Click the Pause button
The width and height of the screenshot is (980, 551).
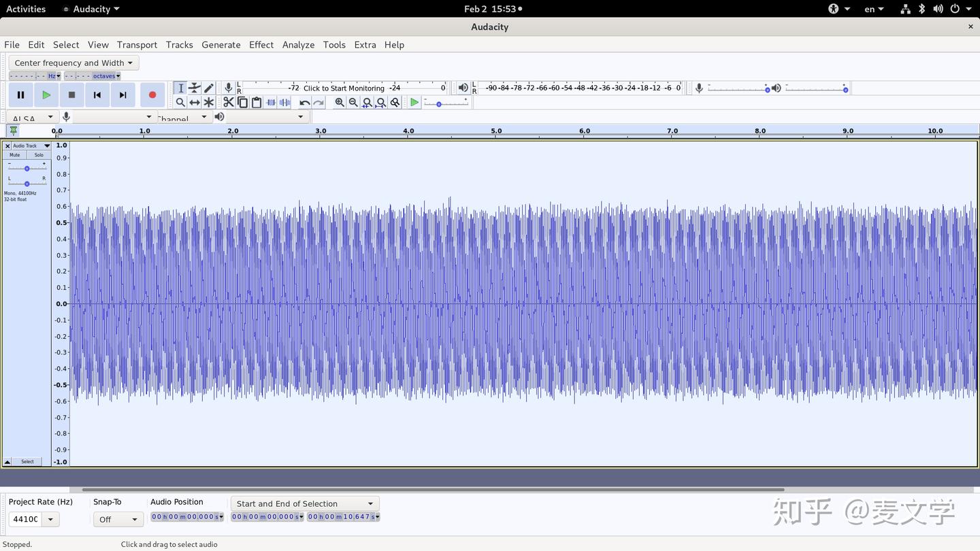click(x=20, y=95)
